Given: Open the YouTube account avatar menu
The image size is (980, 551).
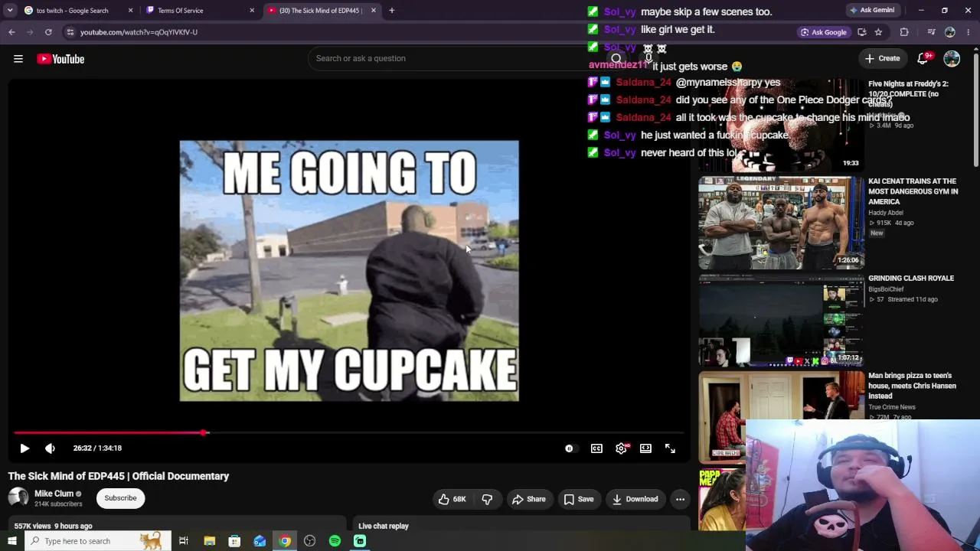Looking at the screenshot, I should click(952, 58).
